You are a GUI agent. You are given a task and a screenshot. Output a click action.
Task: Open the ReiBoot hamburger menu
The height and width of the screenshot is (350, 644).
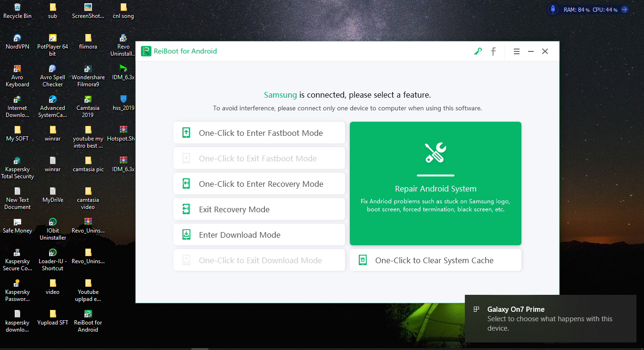point(517,51)
